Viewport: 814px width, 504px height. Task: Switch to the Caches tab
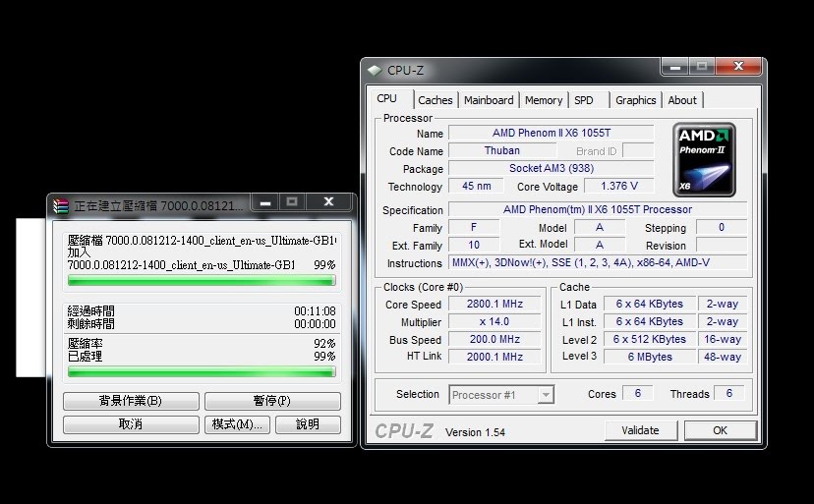436,100
